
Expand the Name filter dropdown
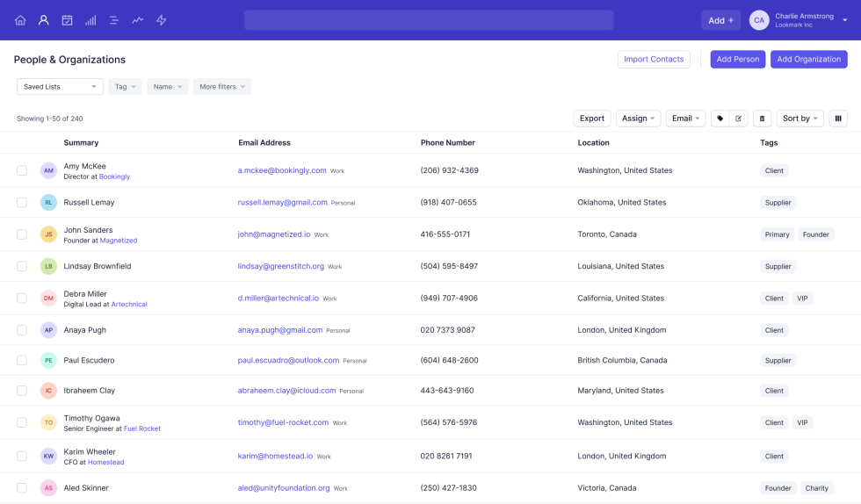click(x=168, y=87)
